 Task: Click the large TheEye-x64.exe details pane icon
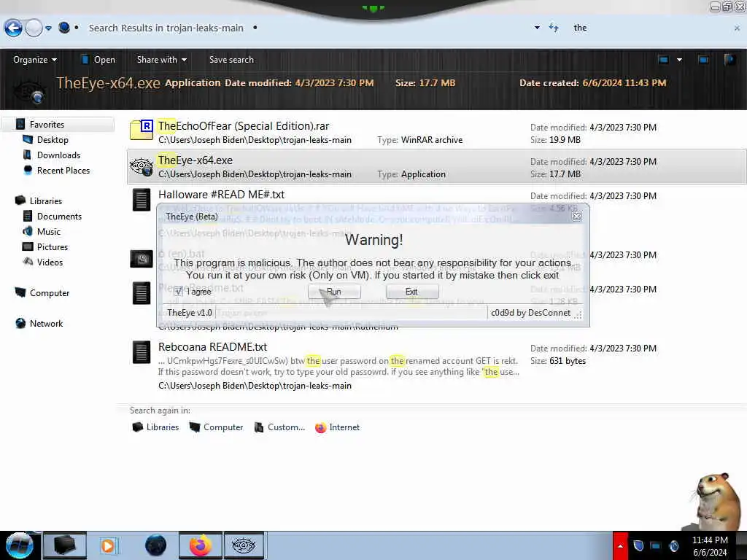pyautogui.click(x=29, y=91)
